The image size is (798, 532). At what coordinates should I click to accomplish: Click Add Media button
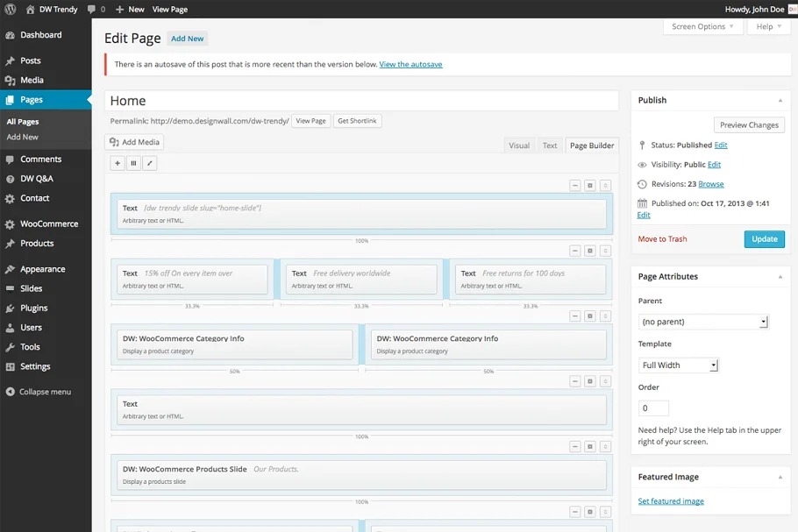(134, 142)
